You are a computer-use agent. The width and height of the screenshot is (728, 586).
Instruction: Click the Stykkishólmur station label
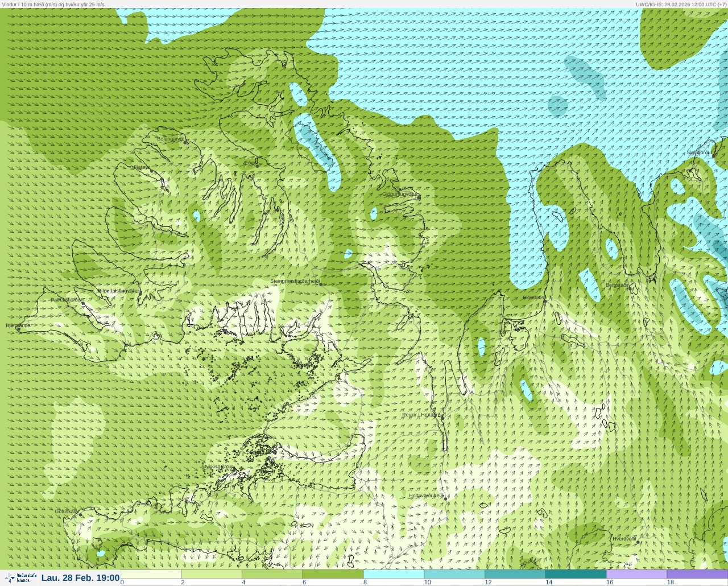(218, 467)
